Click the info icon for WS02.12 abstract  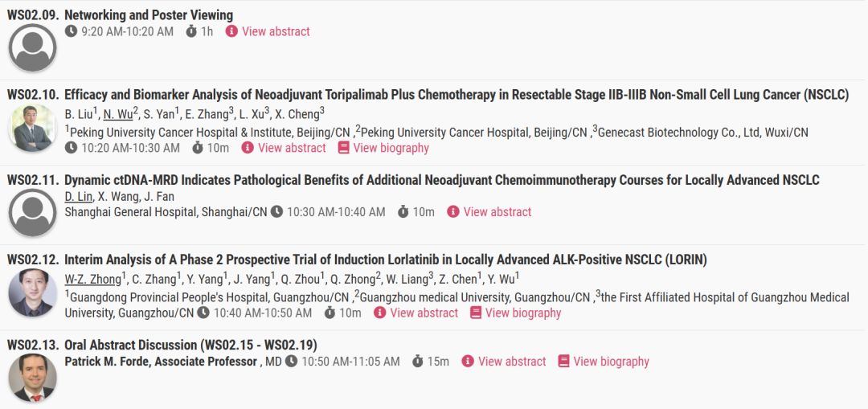click(379, 313)
